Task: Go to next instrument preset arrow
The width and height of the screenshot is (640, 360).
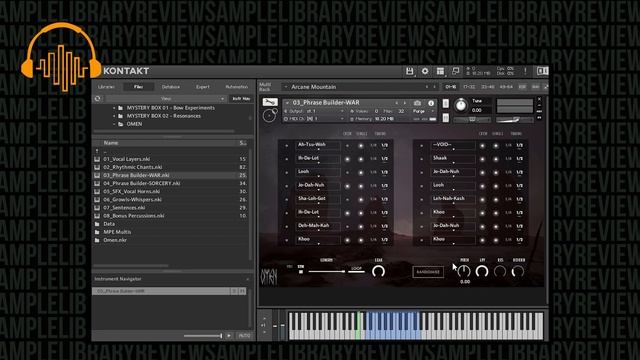Action: tap(405, 103)
